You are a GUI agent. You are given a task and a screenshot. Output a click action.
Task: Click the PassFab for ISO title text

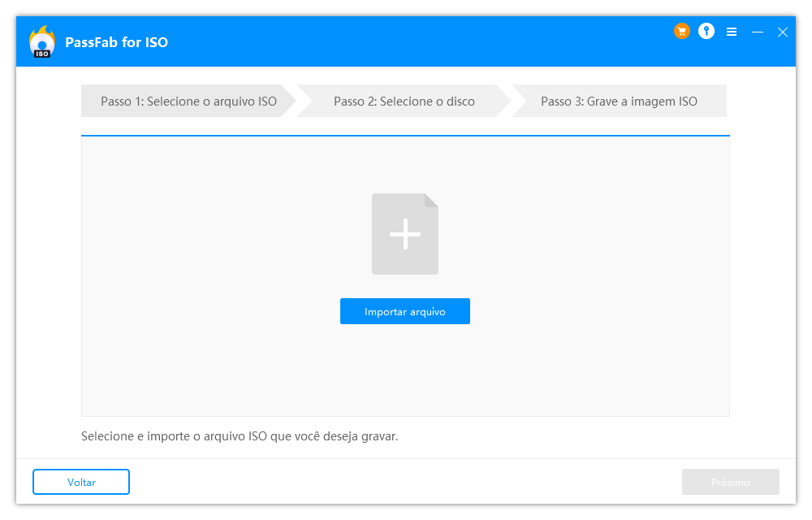click(116, 42)
